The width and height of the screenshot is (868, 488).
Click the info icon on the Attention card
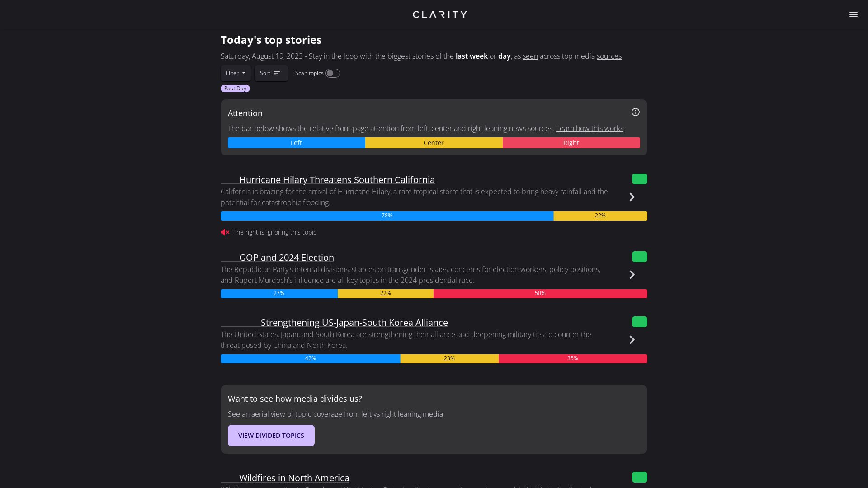636,112
